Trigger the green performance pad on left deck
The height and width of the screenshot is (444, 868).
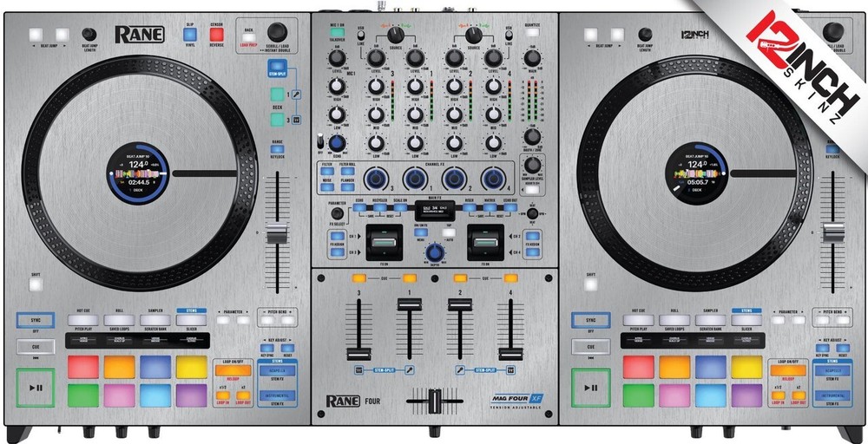83,395
